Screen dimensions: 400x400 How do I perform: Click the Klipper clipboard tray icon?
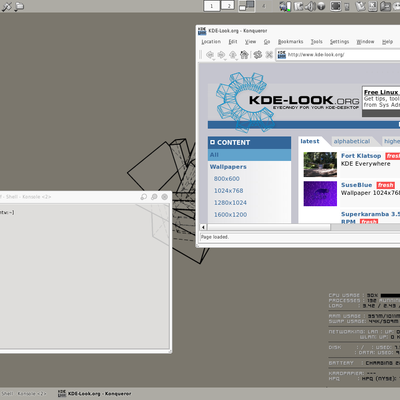click(298, 6)
